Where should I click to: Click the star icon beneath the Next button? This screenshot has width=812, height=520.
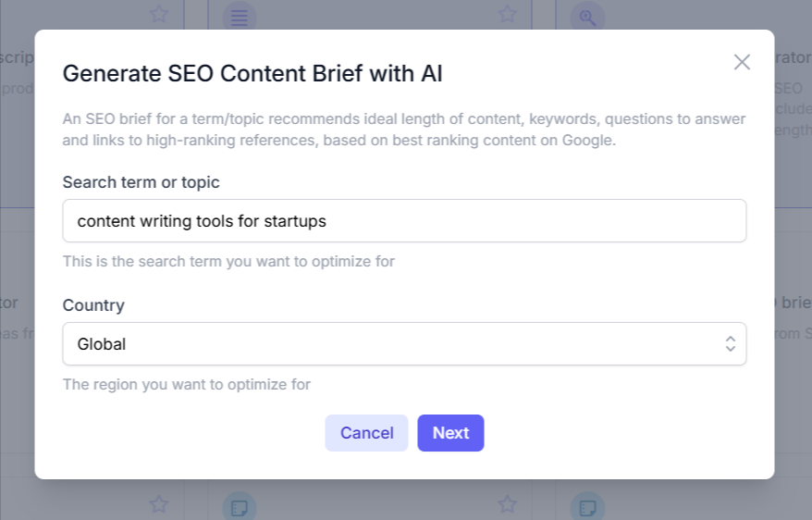click(508, 503)
